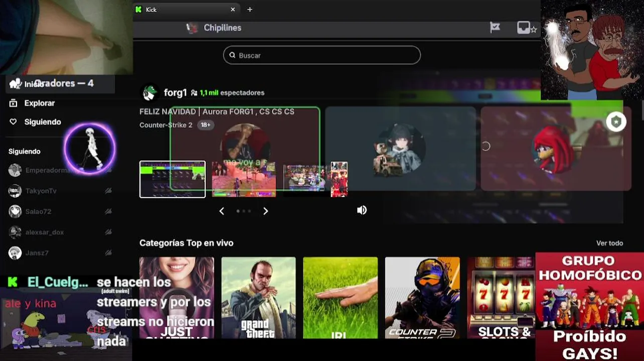Click anime avatar stream card
This screenshot has height=361, width=644.
(400, 148)
